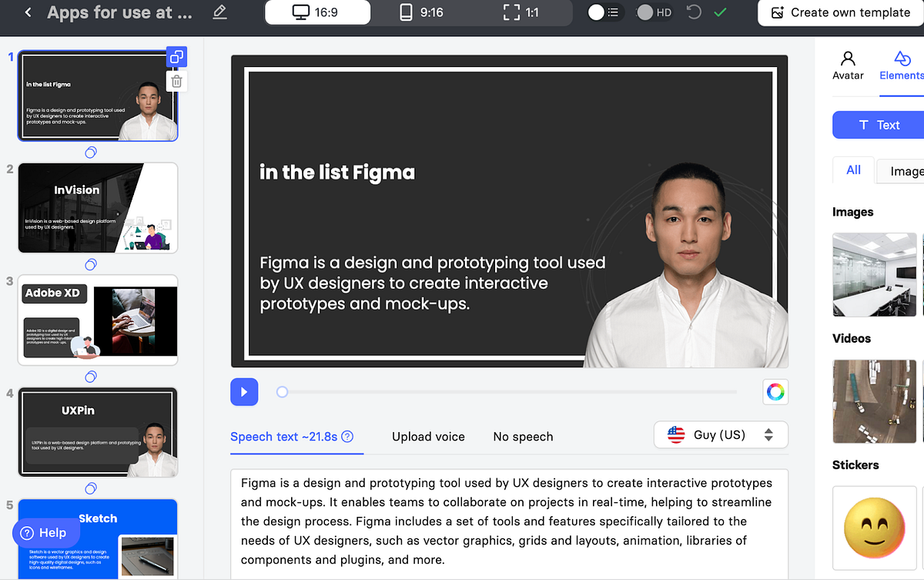924x580 pixels.
Task: Play the slide preview
Action: point(244,392)
